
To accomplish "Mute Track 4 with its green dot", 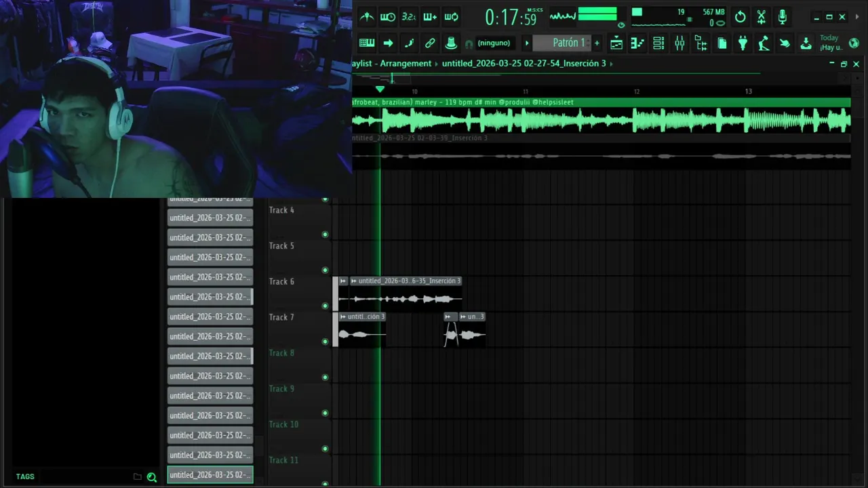I will click(x=325, y=235).
